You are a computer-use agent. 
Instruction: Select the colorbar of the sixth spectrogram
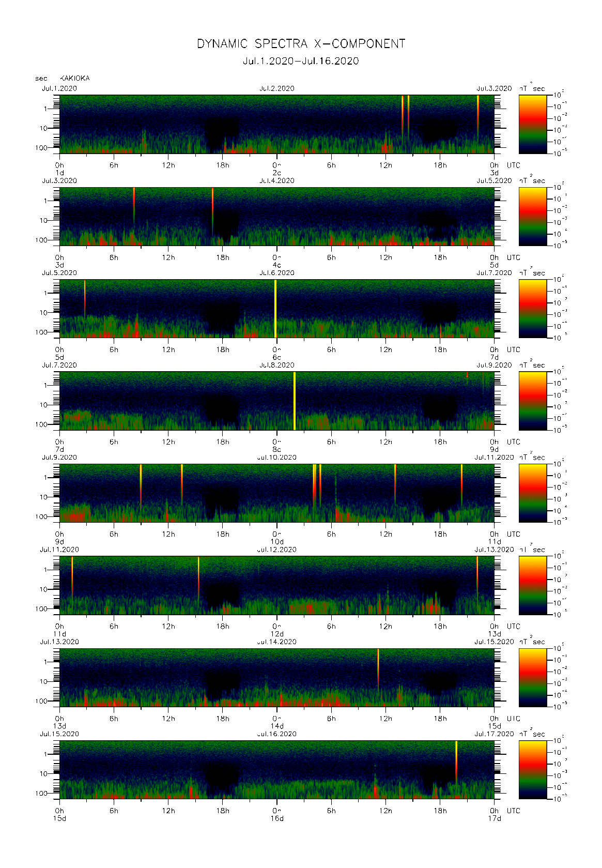click(532, 585)
